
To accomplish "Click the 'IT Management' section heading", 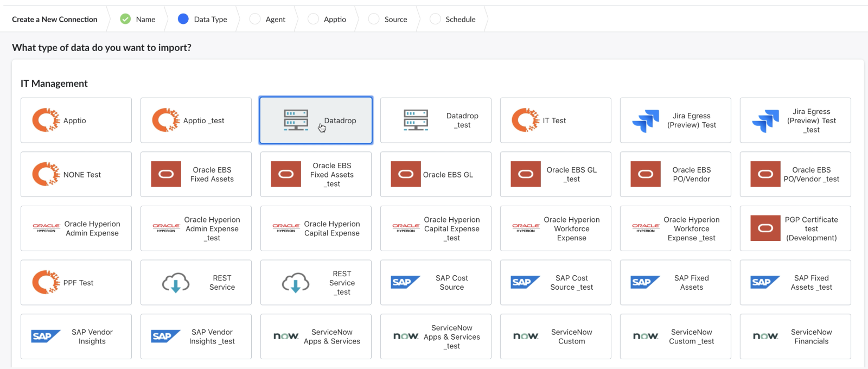I will click(54, 84).
